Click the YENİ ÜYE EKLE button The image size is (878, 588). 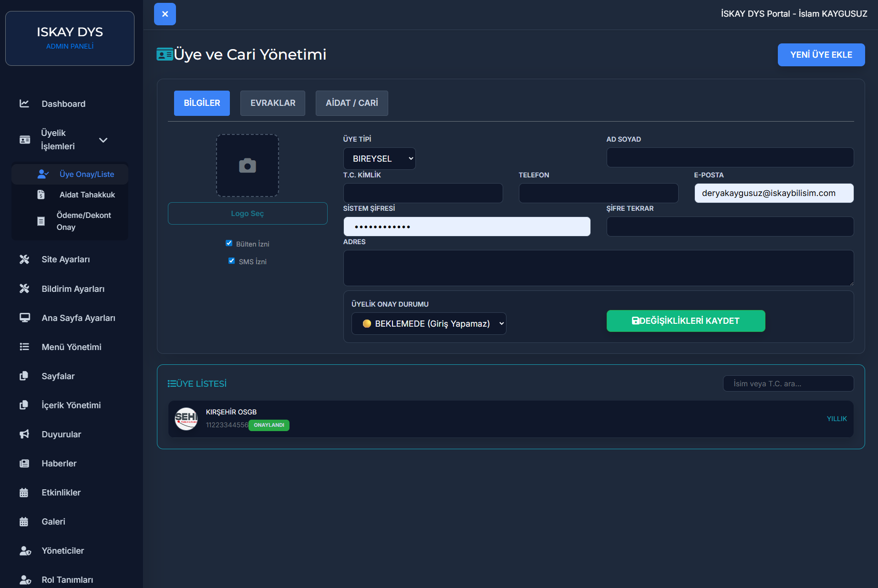(x=821, y=55)
